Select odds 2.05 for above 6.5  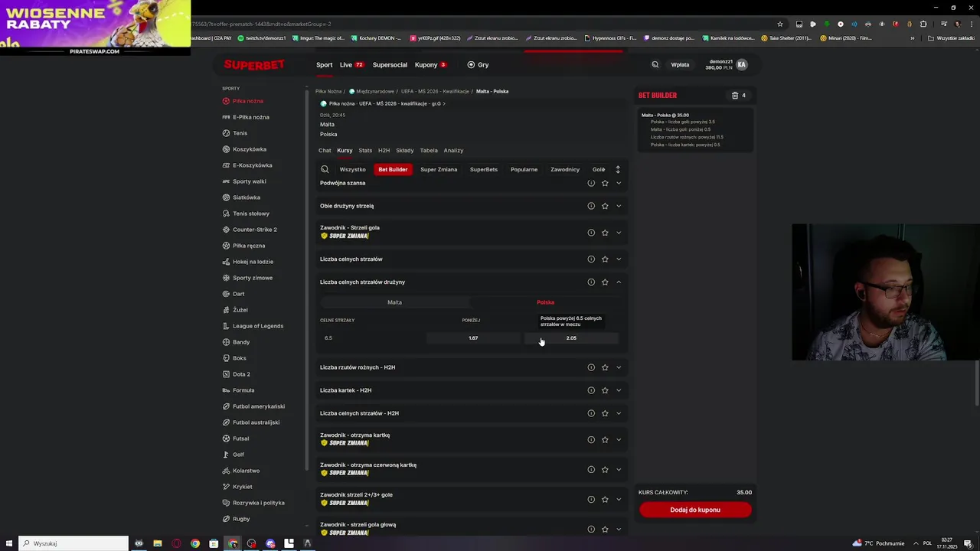(x=571, y=338)
